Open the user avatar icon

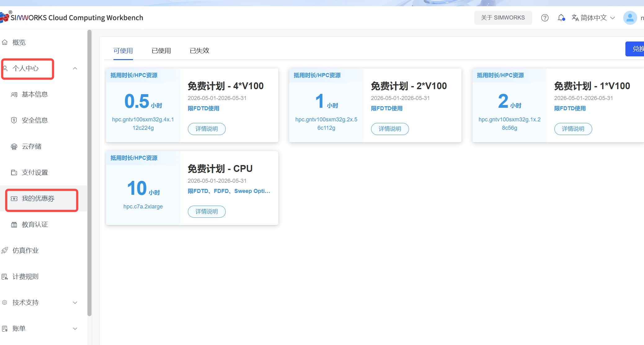[630, 18]
